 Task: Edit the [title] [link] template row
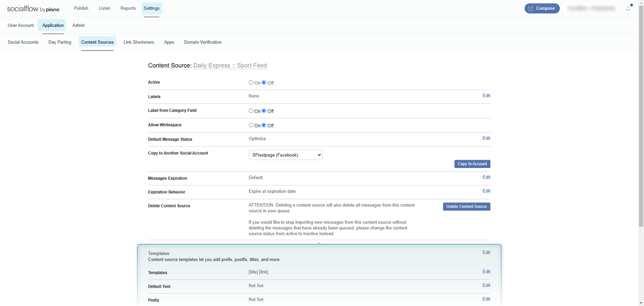(486, 272)
